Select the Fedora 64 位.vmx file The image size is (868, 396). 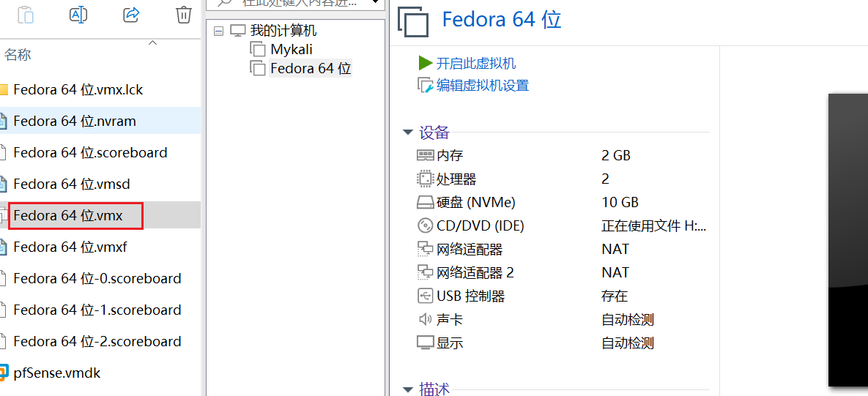click(x=68, y=216)
